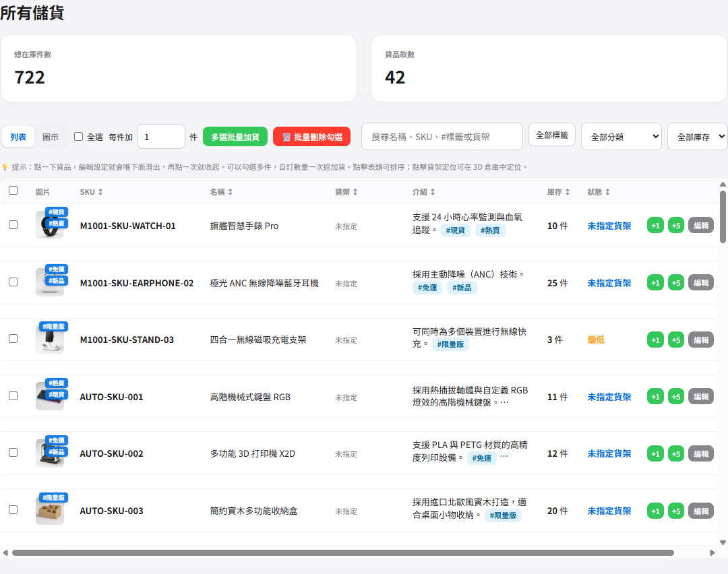The height and width of the screenshot is (574, 728).
Task: Click 未指定貨架 link for smartwatch Pro
Action: point(609,226)
